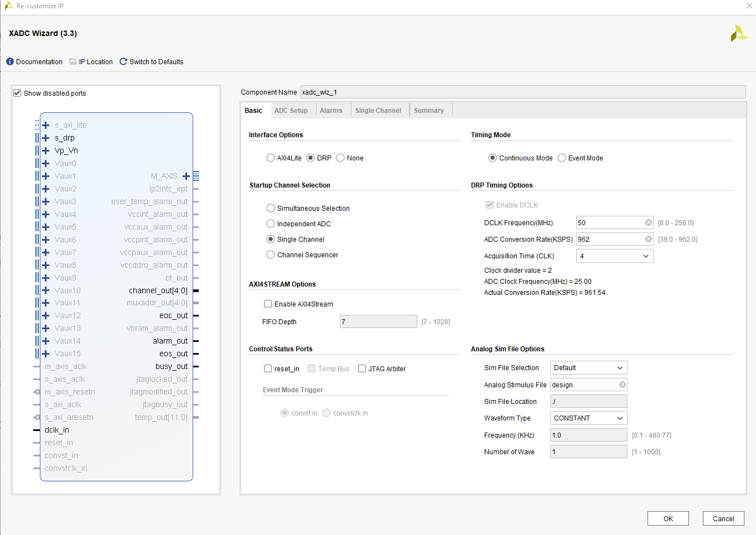Click the eos_out port label

(x=174, y=354)
